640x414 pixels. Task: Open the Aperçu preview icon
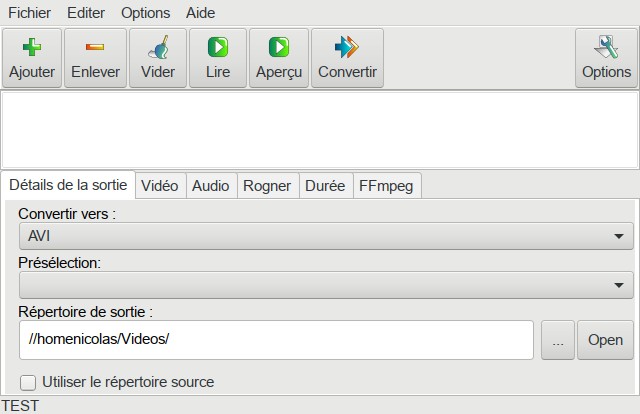[279, 48]
